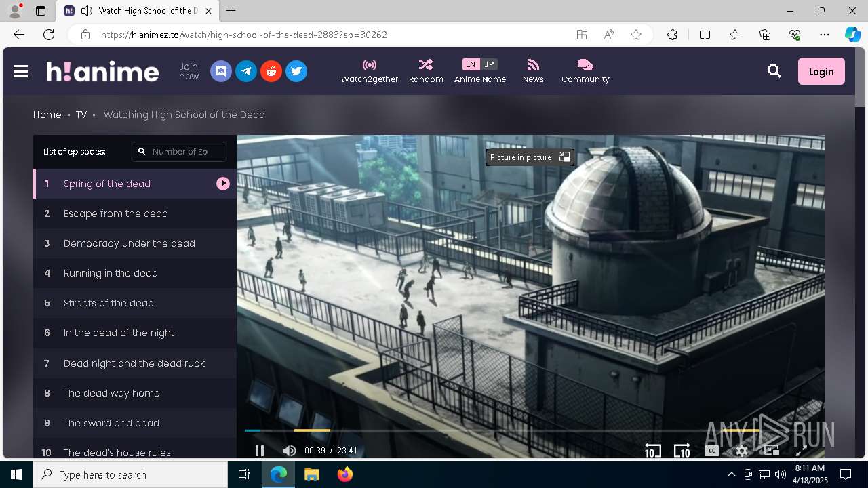868x488 pixels.
Task: Pause the video
Action: pos(259,451)
